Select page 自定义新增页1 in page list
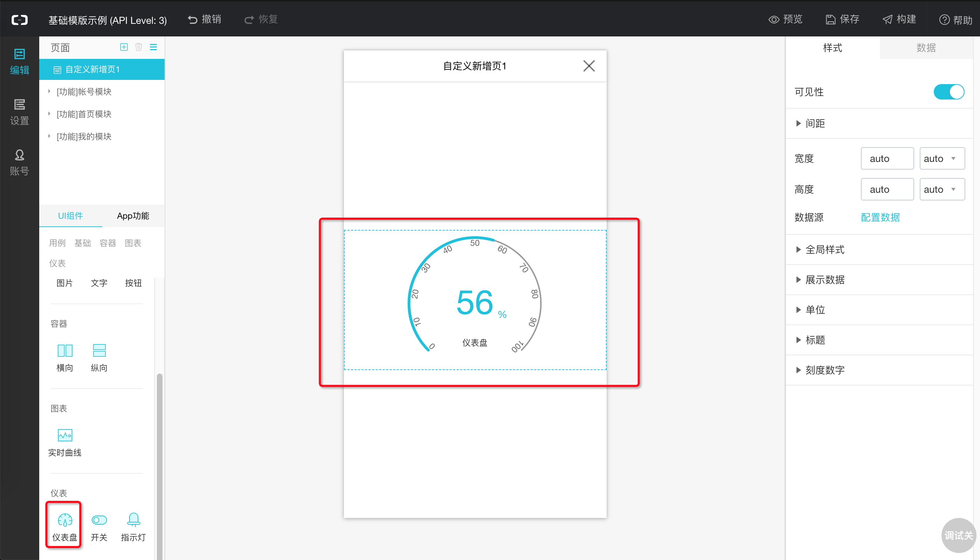The height and width of the screenshot is (560, 980). click(x=102, y=69)
